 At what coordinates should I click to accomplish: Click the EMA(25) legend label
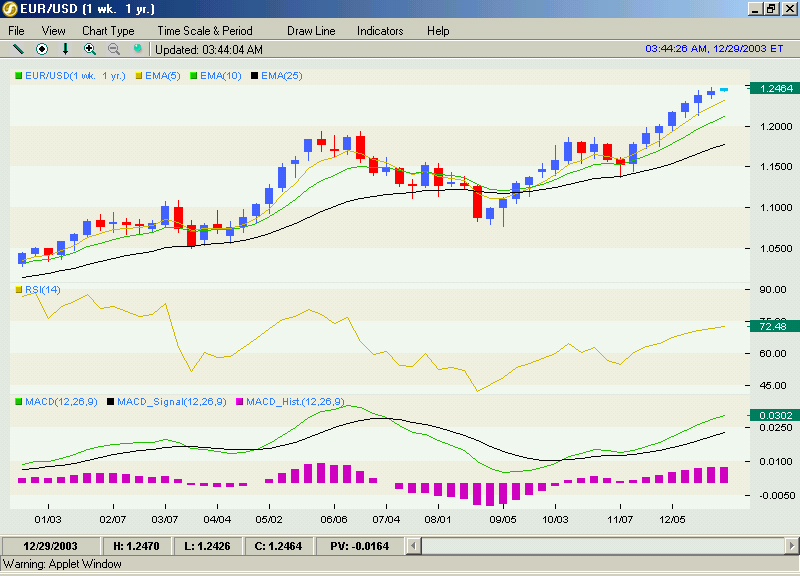coord(282,76)
